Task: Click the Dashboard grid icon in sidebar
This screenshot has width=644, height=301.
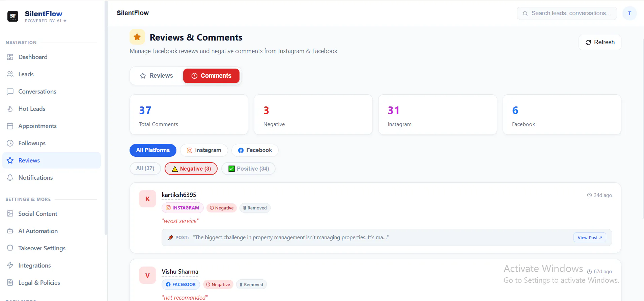Action: pyautogui.click(x=10, y=57)
